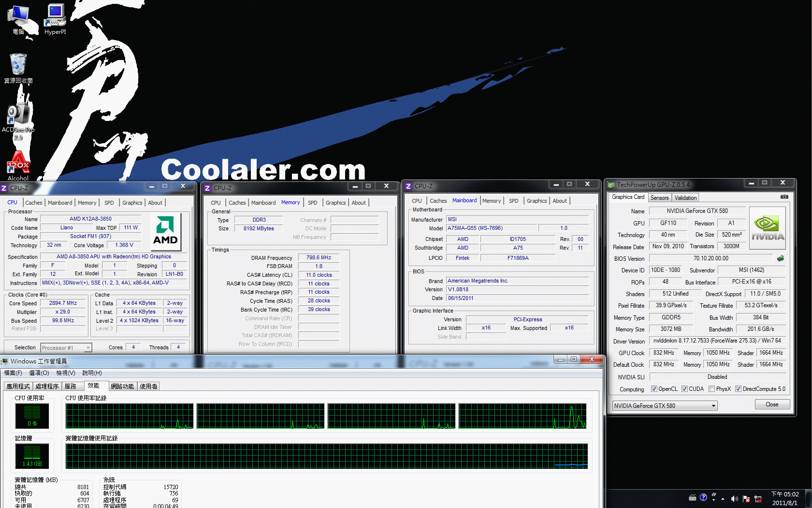The image size is (812, 508).
Task: Open Graphics tab in the CPU-Z Mainboard window
Action: point(536,201)
